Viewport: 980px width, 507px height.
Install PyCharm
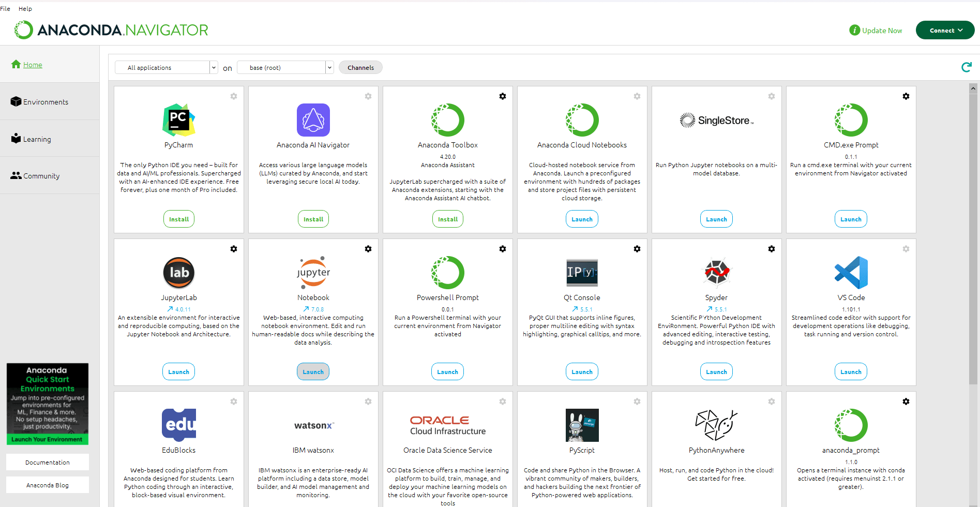[x=179, y=219]
